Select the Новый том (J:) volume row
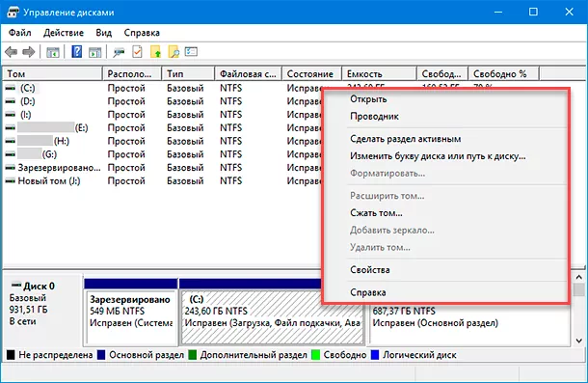The width and height of the screenshot is (588, 383). (49, 181)
